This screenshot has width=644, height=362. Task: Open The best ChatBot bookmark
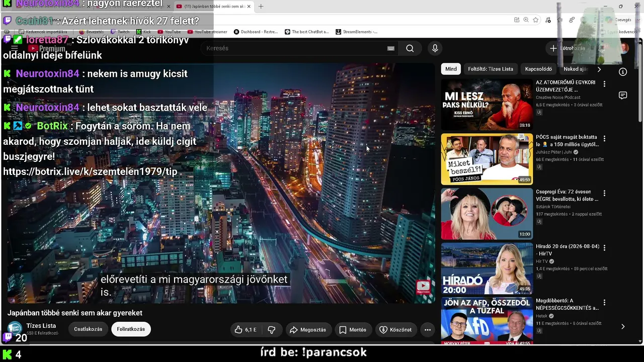tap(306, 32)
